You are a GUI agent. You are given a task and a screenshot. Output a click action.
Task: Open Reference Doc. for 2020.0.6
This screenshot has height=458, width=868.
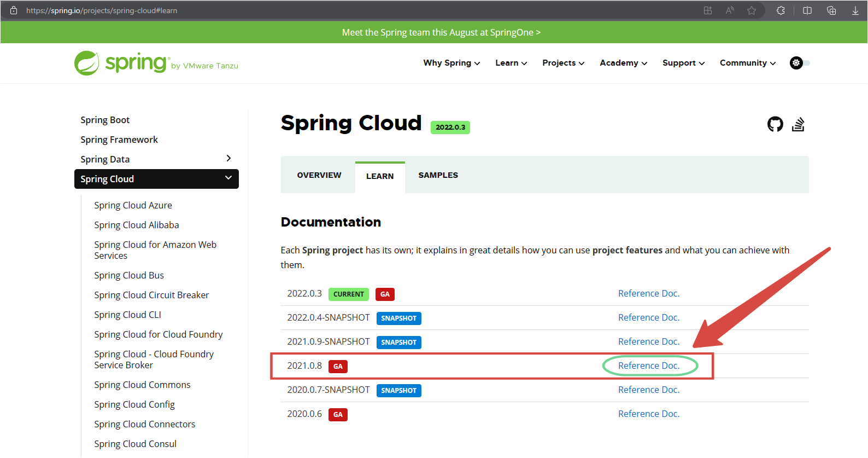tap(649, 414)
